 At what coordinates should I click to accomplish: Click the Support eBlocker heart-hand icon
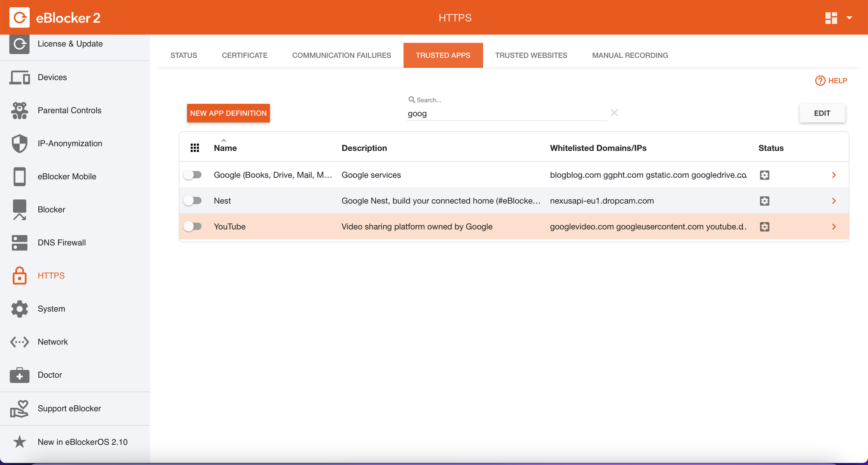[19, 409]
